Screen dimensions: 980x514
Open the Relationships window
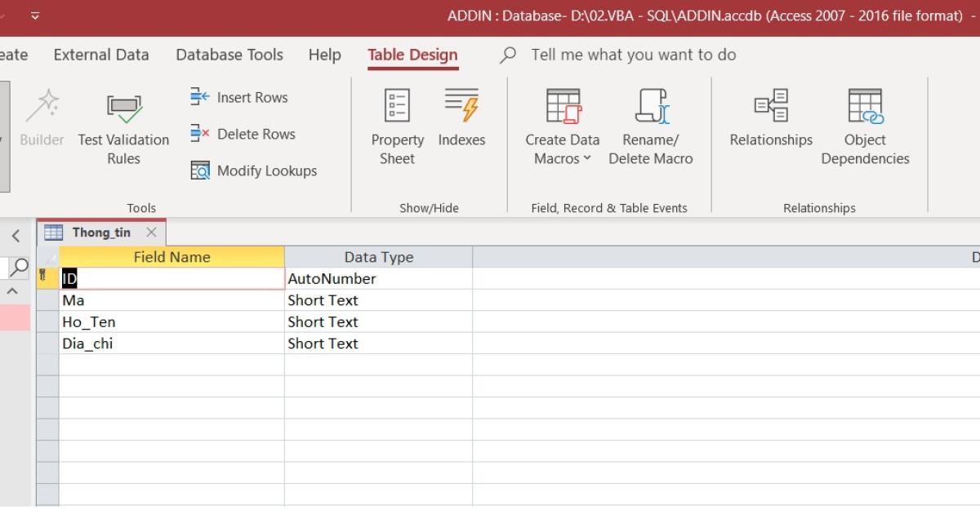771,118
